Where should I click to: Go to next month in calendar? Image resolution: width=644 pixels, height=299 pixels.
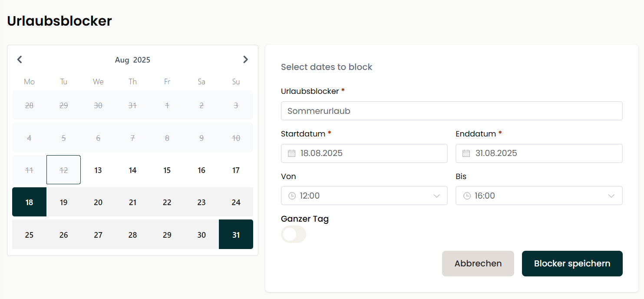pos(246,60)
